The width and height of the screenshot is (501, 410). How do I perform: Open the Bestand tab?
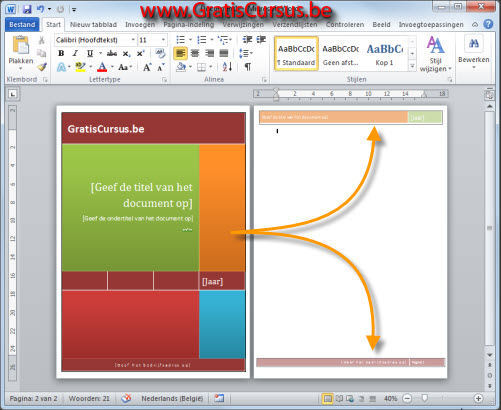pyautogui.click(x=22, y=25)
